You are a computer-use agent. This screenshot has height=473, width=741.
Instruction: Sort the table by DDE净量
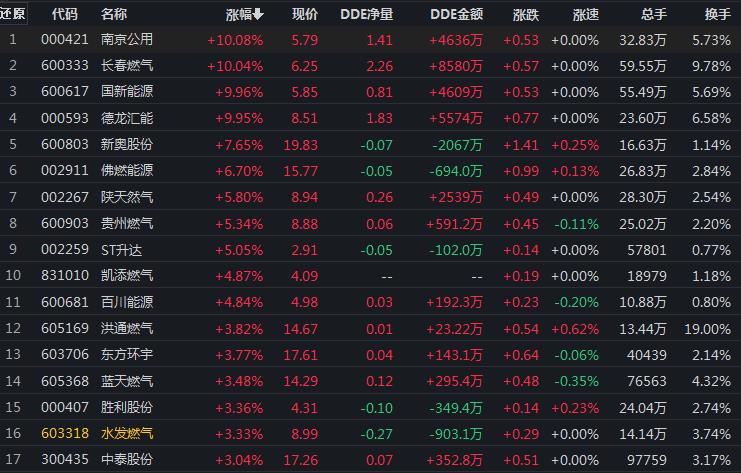tap(369, 15)
